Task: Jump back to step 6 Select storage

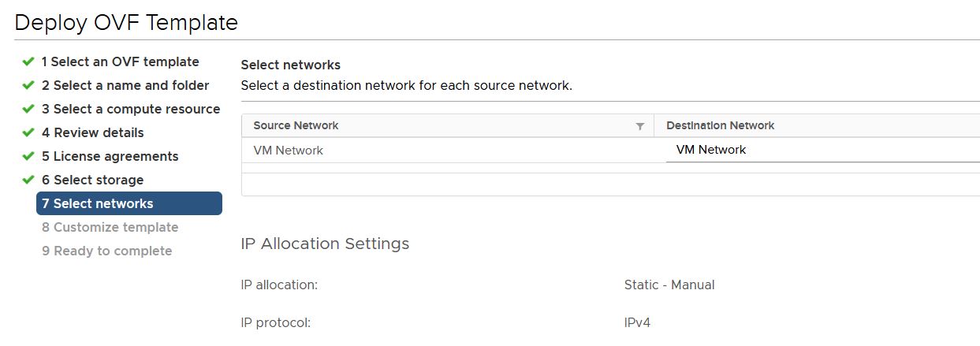Action: [x=92, y=180]
